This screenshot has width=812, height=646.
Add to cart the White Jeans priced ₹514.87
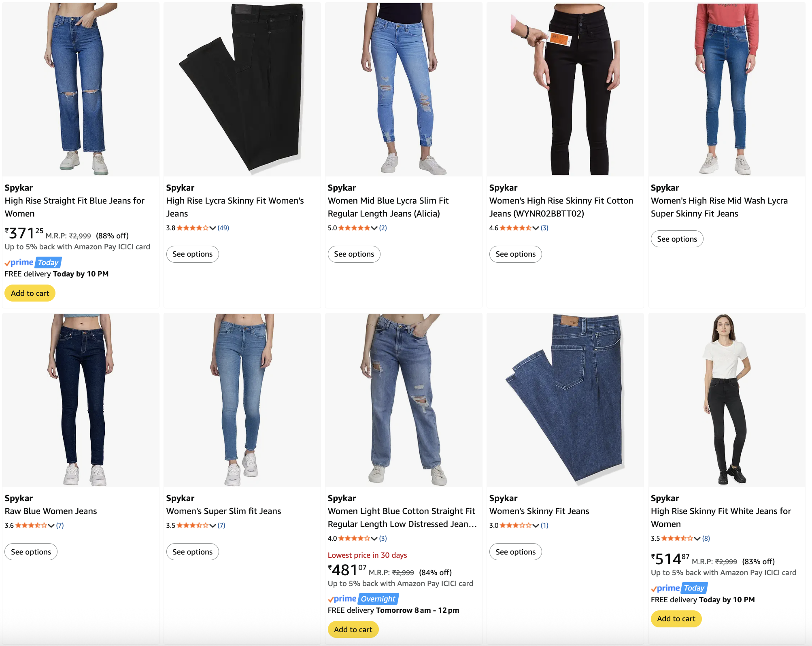click(x=676, y=618)
